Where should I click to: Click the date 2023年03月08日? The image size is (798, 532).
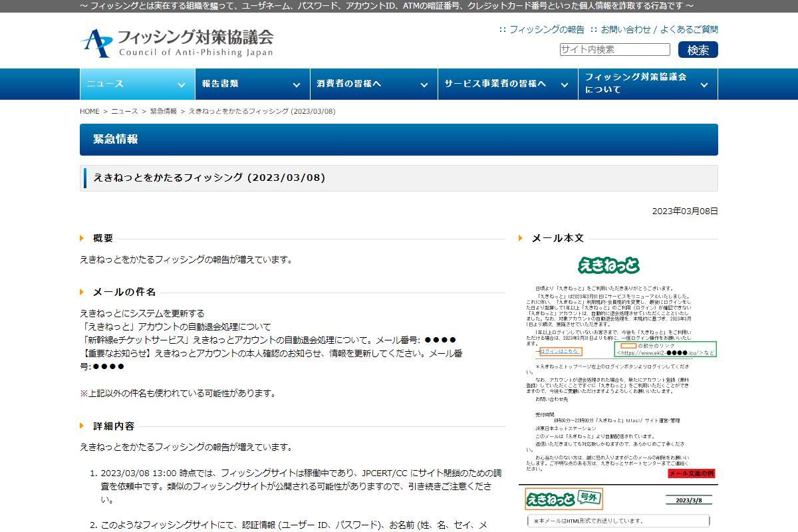[685, 211]
